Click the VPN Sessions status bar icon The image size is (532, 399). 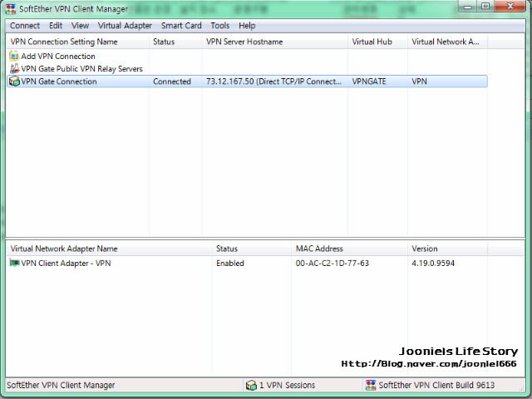tap(251, 385)
